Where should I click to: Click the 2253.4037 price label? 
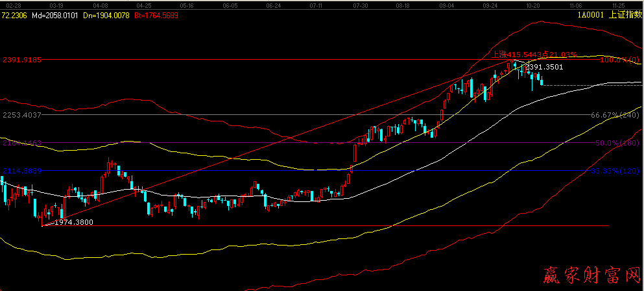pos(23,115)
